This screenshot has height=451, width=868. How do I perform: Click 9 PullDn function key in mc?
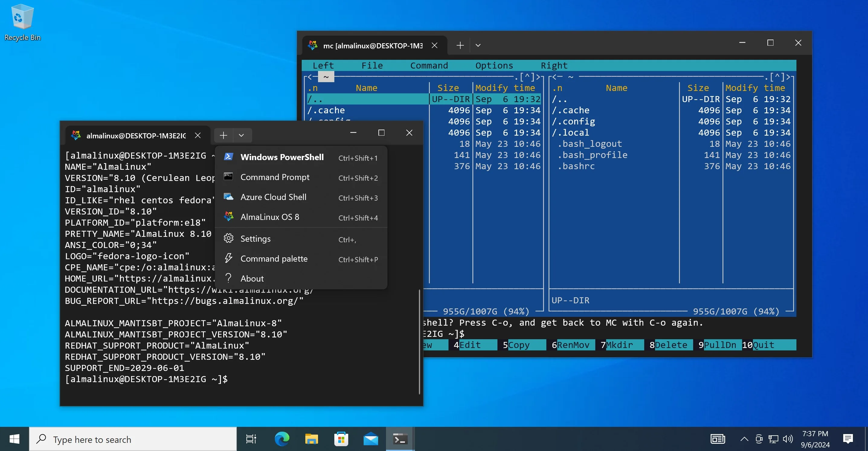click(720, 345)
